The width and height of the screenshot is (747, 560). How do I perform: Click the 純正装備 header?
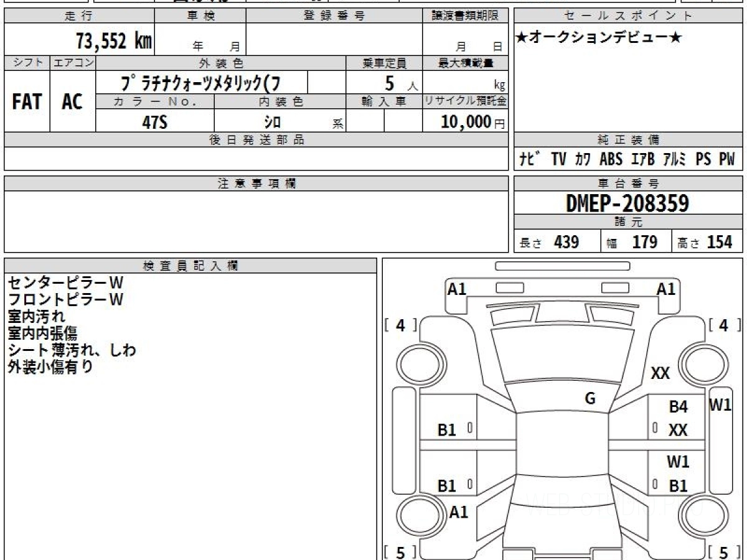pos(628,140)
